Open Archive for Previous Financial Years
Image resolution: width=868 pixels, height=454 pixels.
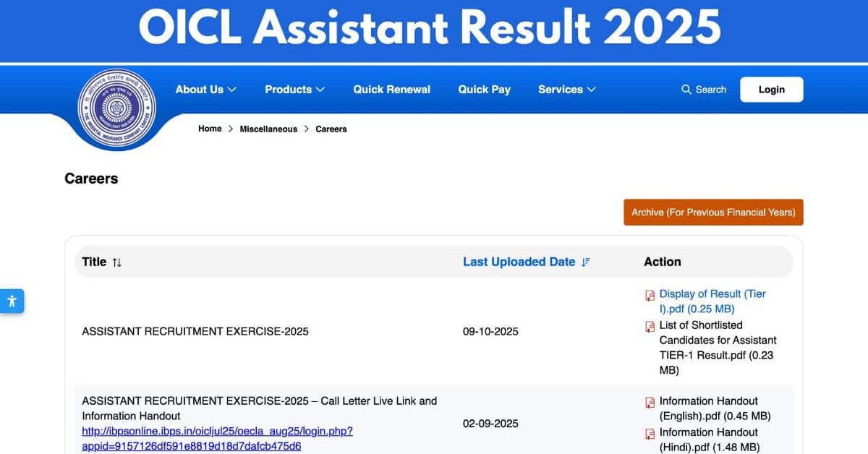coord(713,213)
